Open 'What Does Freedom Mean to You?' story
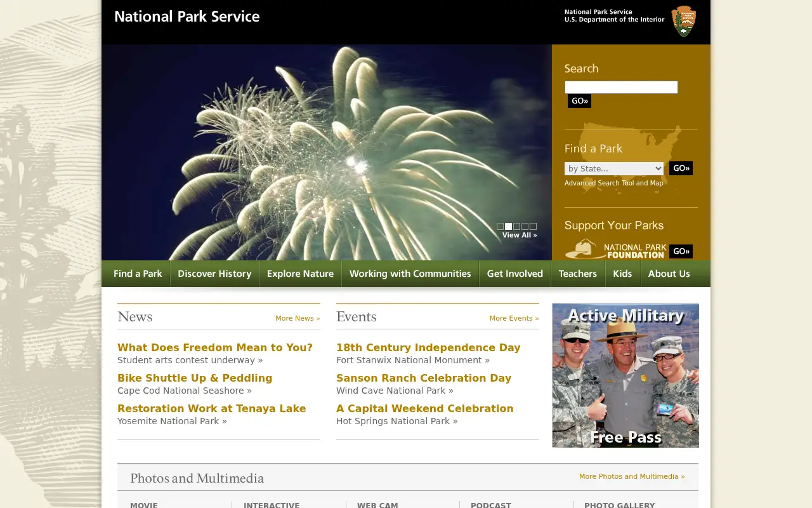The height and width of the screenshot is (508, 812). [215, 347]
